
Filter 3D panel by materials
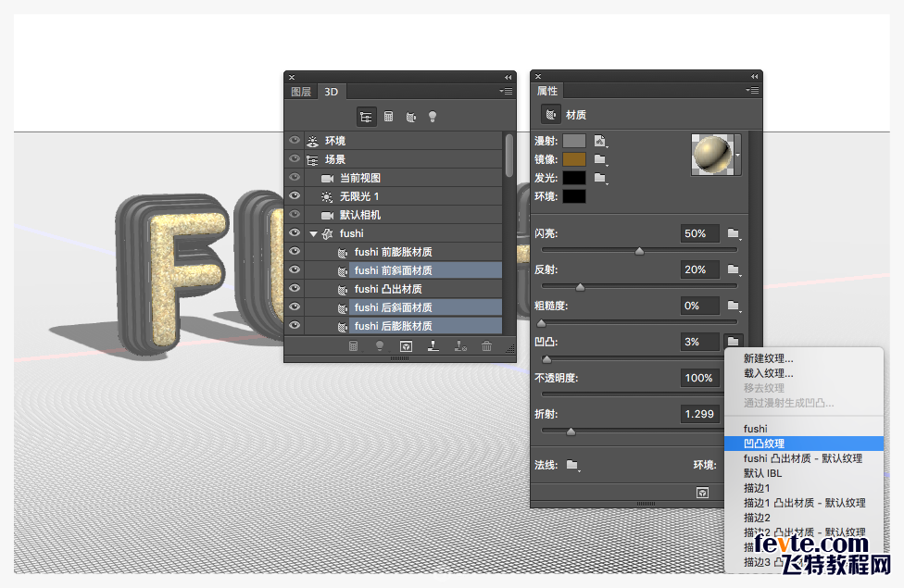pos(410,117)
